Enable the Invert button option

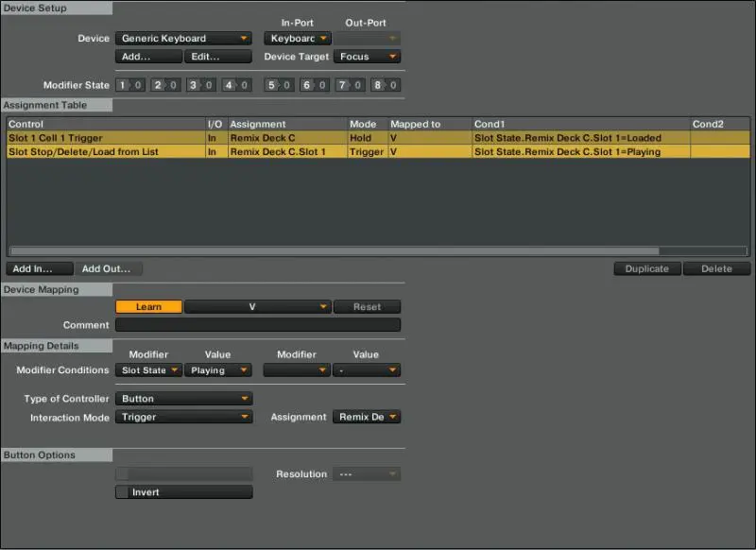pos(183,492)
